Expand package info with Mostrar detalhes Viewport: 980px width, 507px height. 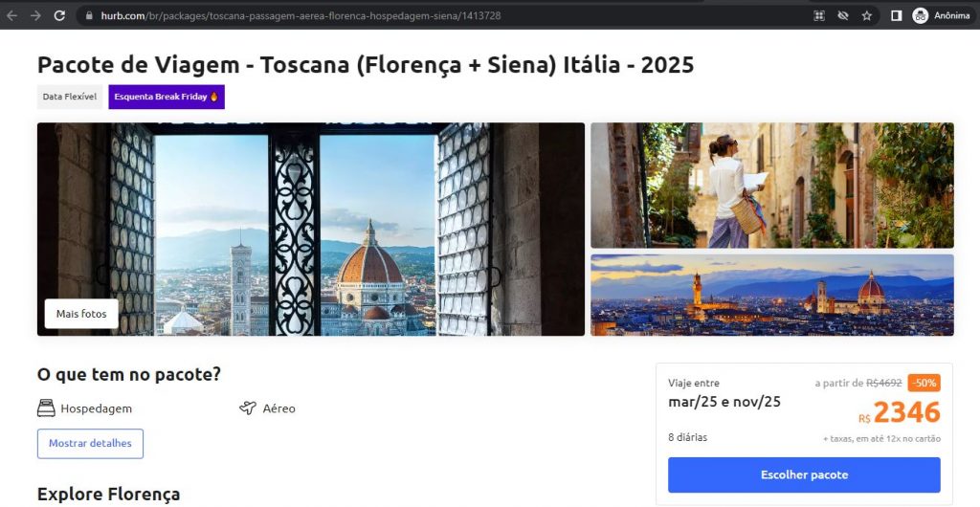(90, 444)
